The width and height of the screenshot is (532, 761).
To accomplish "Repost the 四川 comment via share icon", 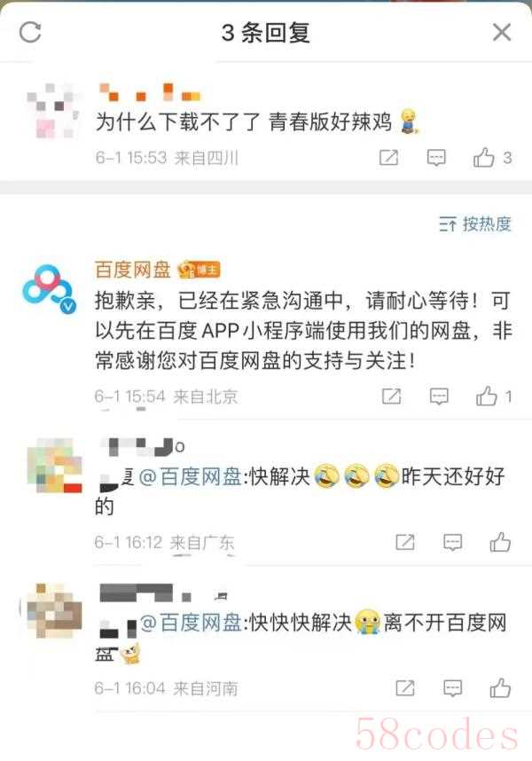I will click(388, 157).
